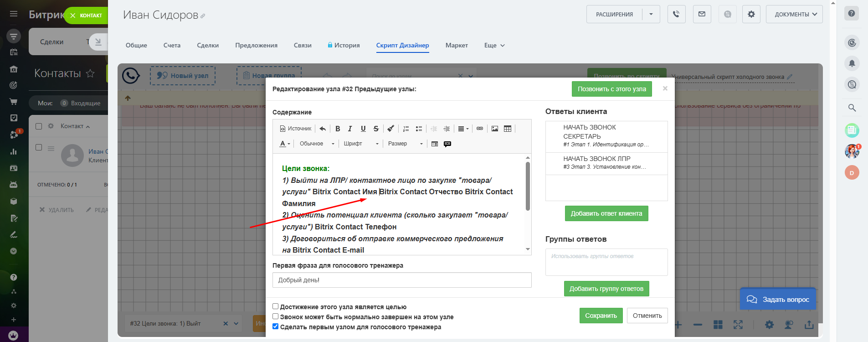This screenshot has height=342, width=868.
Task: Click the insert link icon
Action: point(480,129)
